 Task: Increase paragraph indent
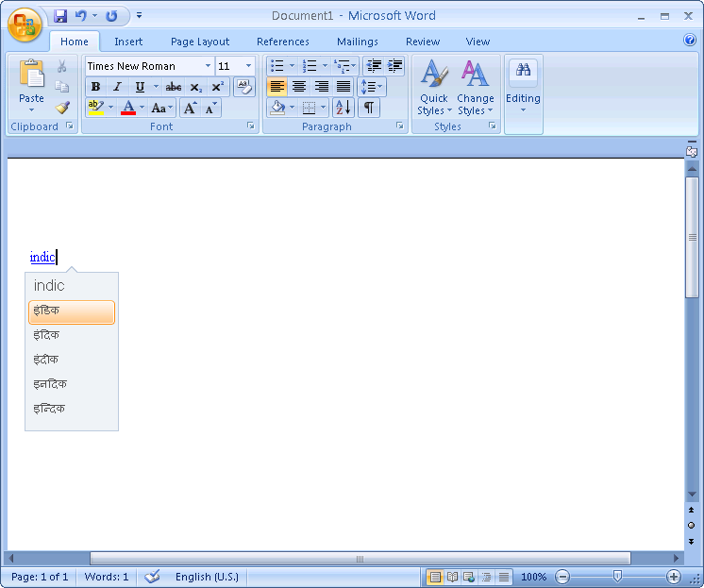click(394, 66)
